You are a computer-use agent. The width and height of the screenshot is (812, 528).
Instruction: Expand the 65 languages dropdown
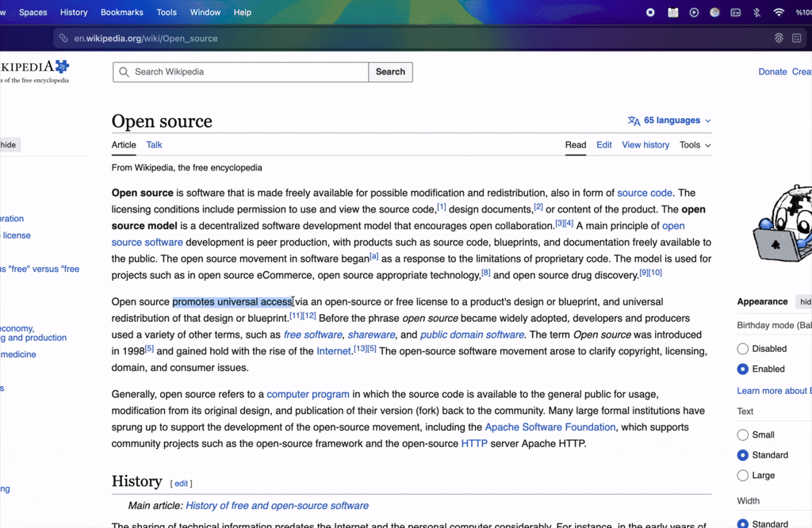669,121
